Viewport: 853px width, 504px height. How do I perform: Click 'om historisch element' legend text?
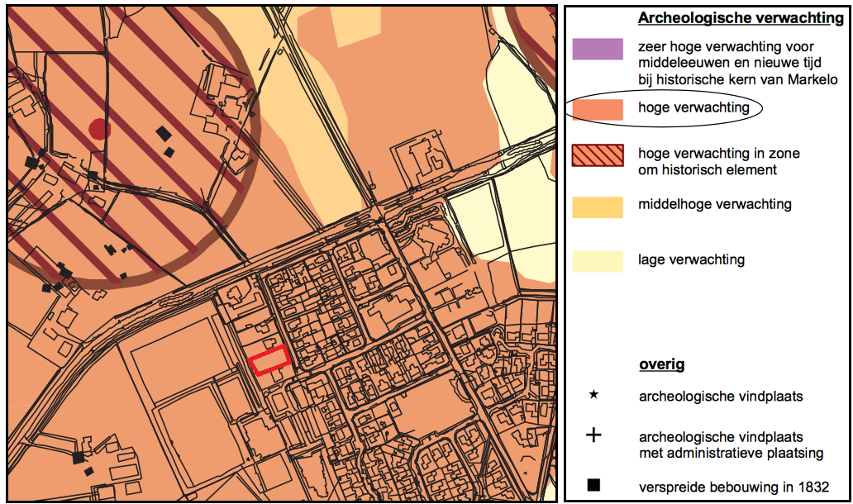[x=708, y=169]
